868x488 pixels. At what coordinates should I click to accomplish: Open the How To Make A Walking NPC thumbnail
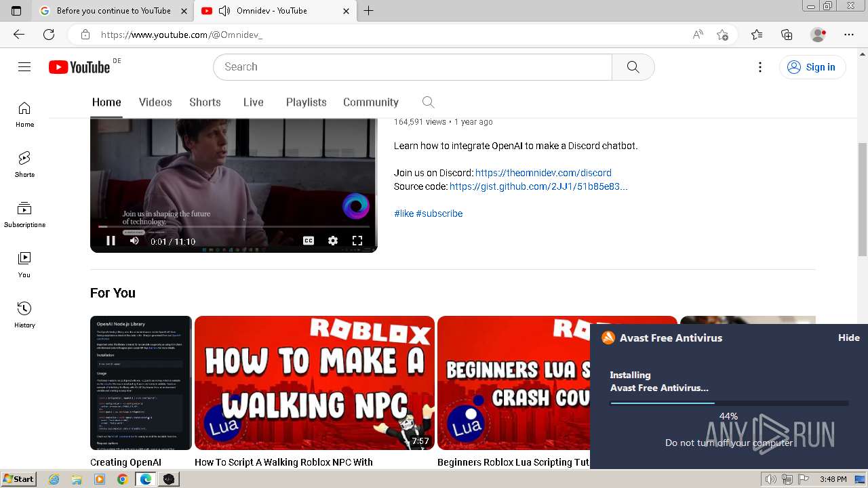pos(315,383)
